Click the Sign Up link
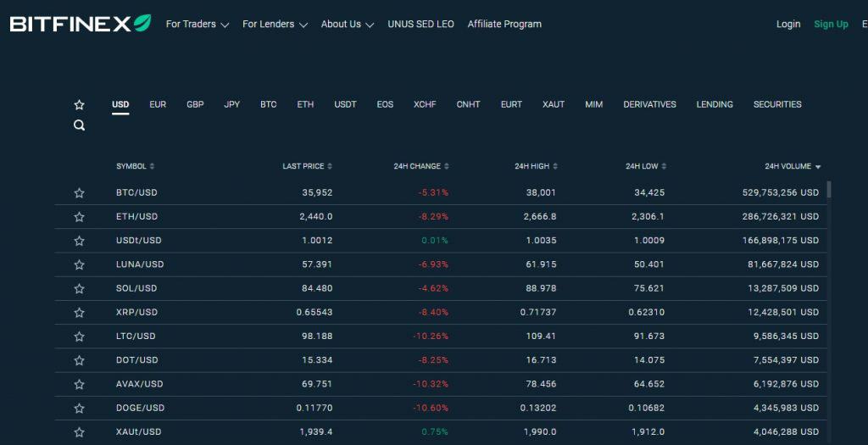Screen dimensions: 868x445 coord(831,25)
